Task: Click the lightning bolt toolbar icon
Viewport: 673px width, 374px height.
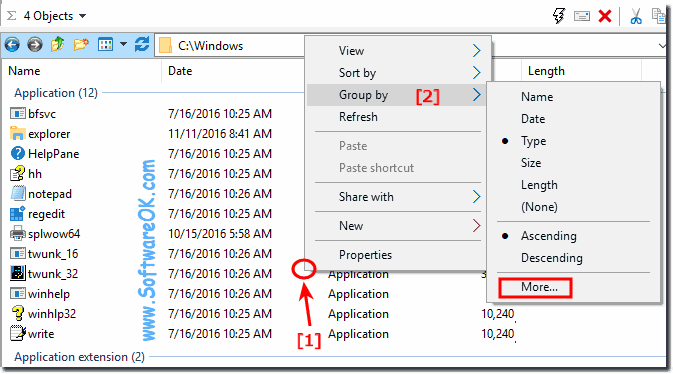Action: click(x=559, y=16)
